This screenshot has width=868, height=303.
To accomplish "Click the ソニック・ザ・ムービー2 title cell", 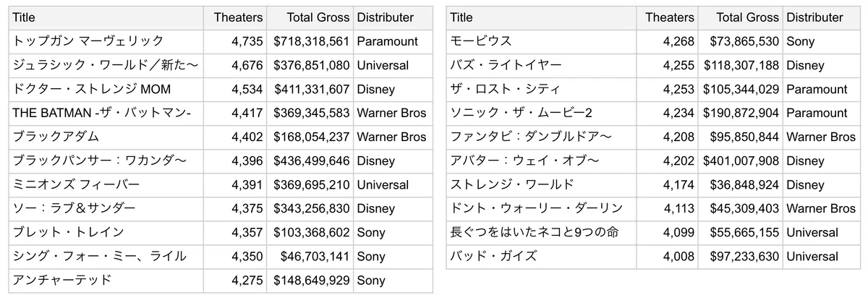I will pos(540,113).
